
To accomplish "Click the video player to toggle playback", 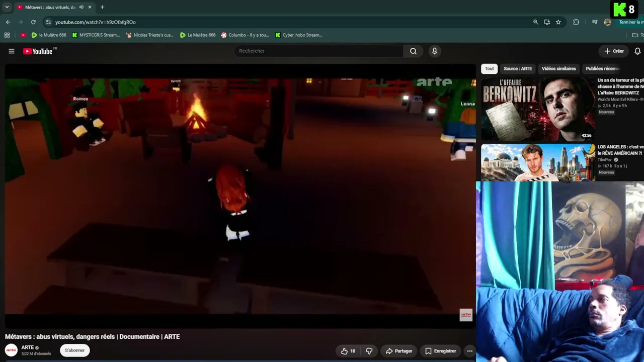I will pyautogui.click(x=240, y=196).
